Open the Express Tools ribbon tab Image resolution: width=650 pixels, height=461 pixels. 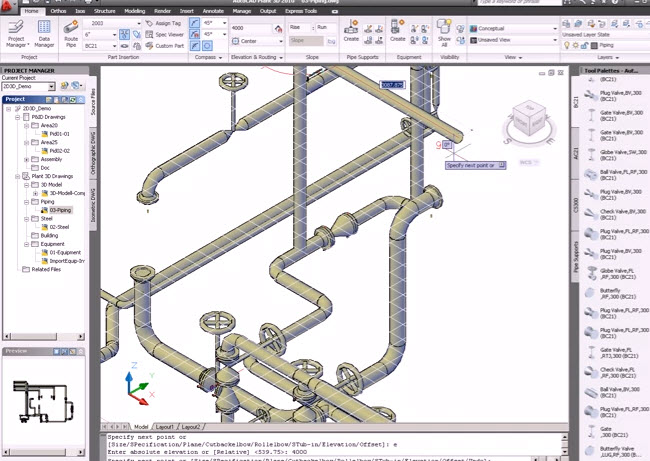tap(301, 11)
